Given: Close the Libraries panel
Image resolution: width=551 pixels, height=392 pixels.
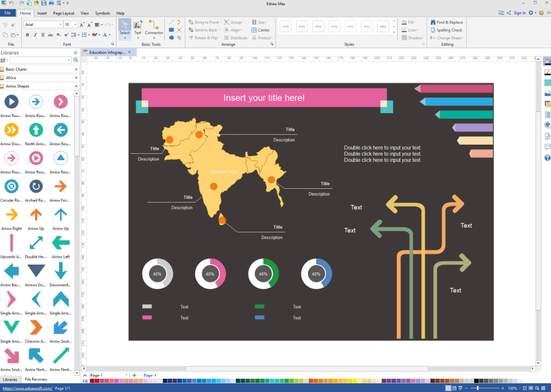Looking at the screenshot, I should tap(75, 53).
